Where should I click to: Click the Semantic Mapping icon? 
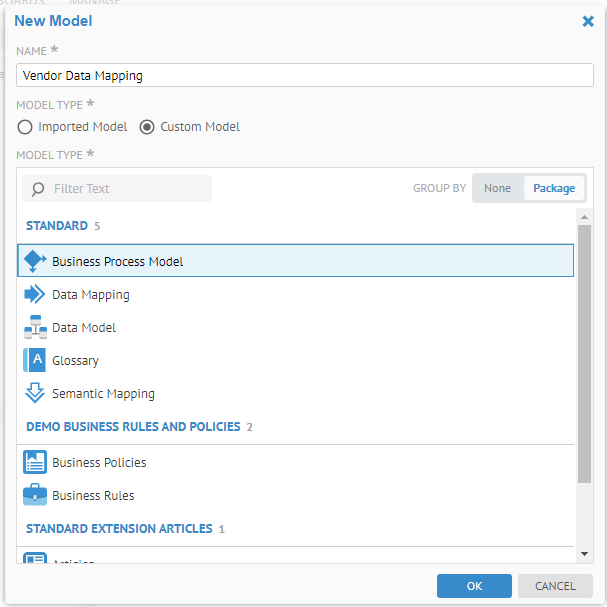tap(35, 393)
